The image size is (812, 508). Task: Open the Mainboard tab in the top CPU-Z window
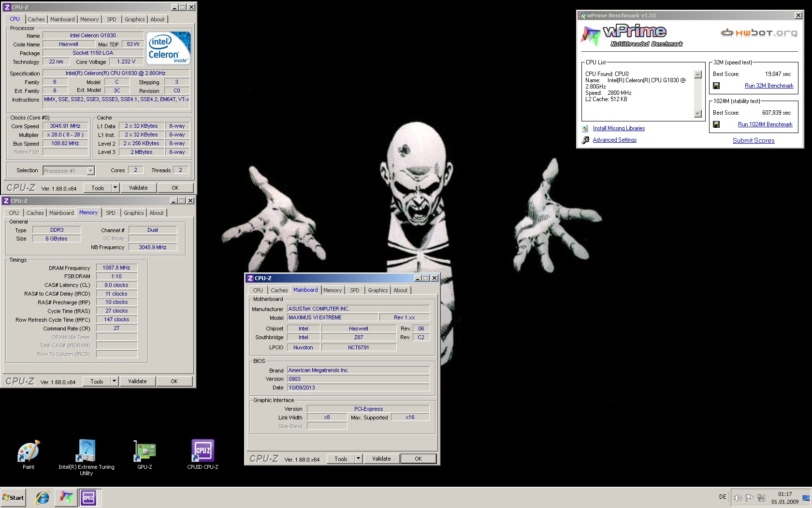coord(62,19)
